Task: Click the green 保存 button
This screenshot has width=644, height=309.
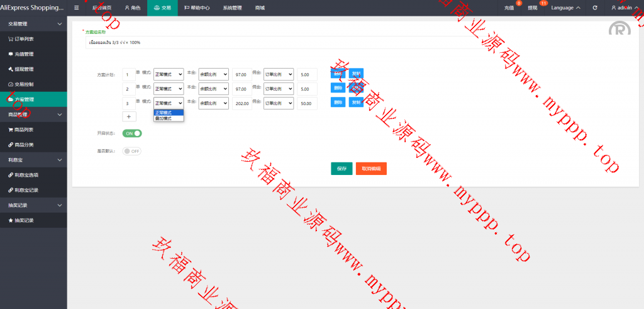Action: tap(341, 169)
